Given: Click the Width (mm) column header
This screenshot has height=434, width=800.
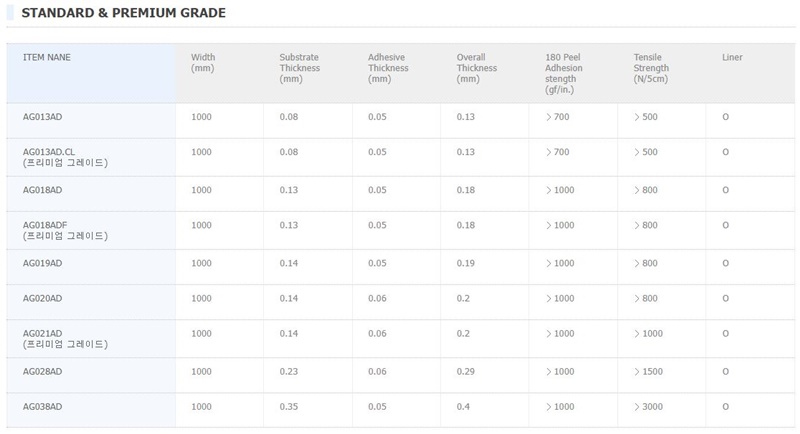Looking at the screenshot, I should tap(203, 63).
